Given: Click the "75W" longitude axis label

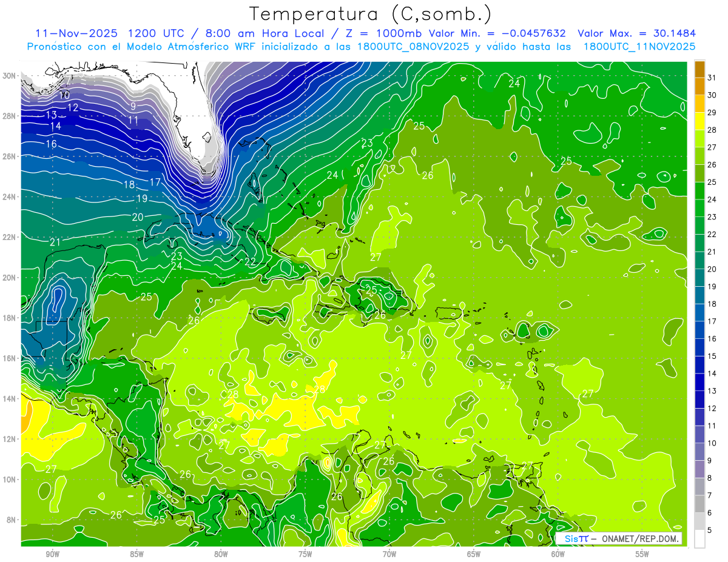Looking at the screenshot, I should (305, 554).
